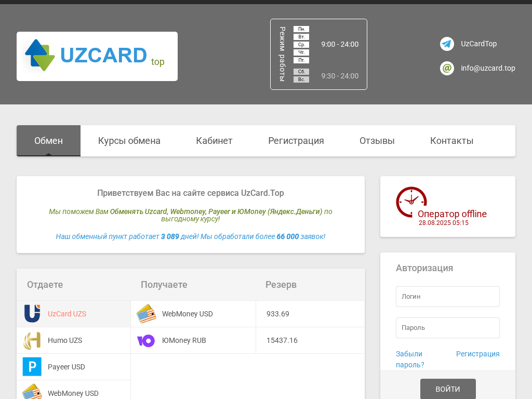Click the Отдаете column header
The height and width of the screenshot is (399, 532).
pyautogui.click(x=45, y=285)
